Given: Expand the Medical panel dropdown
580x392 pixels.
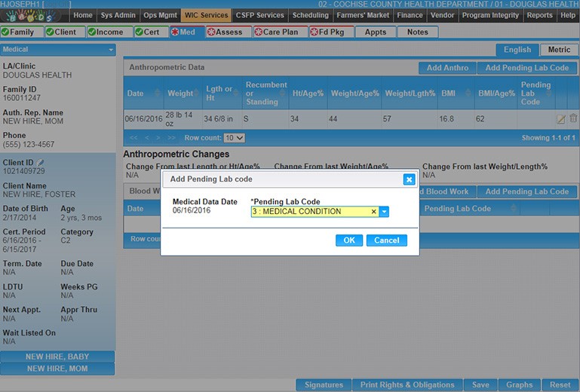Looking at the screenshot, I should (112, 50).
